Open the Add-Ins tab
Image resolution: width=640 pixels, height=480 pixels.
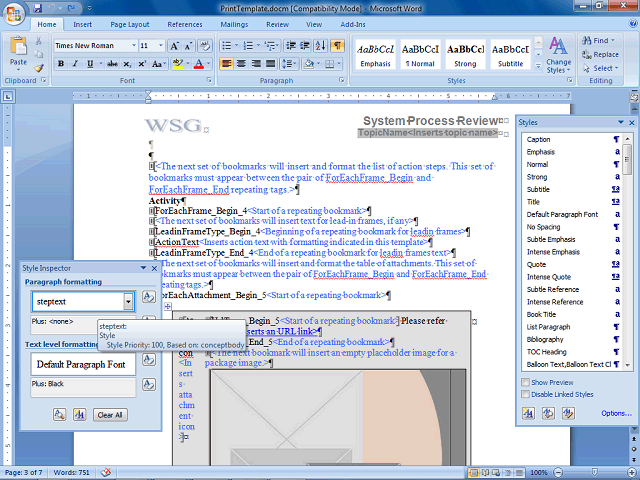(353, 24)
